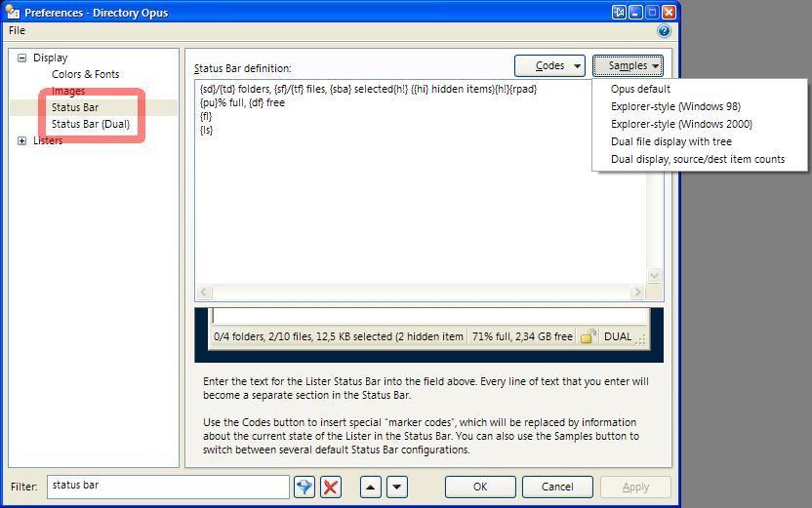The image size is (812, 508).
Task: Expand the Listers tree node
Action: (21, 140)
